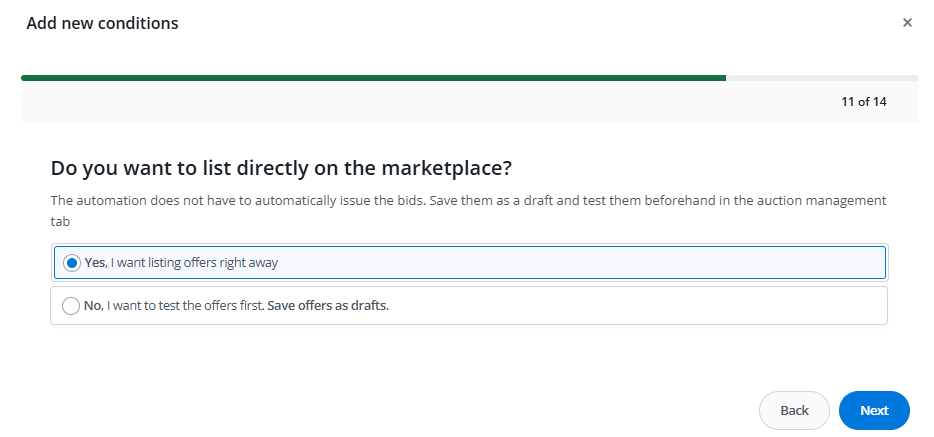Viewport: 934px width, 437px height.
Task: Select the Yes radio button circle
Action: click(x=71, y=262)
